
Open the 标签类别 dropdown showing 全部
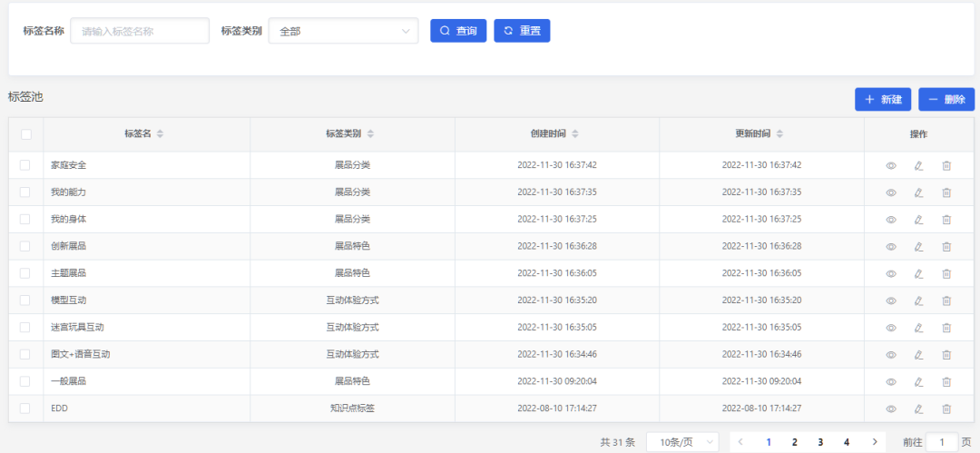click(343, 31)
